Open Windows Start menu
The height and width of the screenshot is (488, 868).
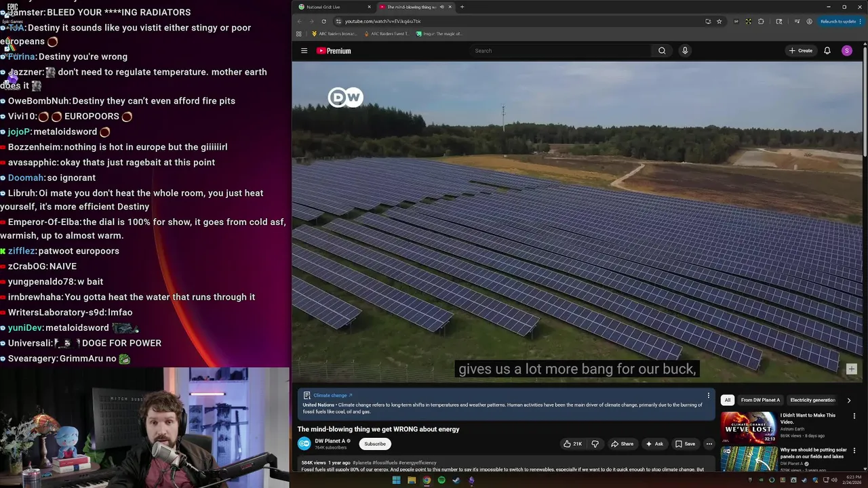[396, 481]
